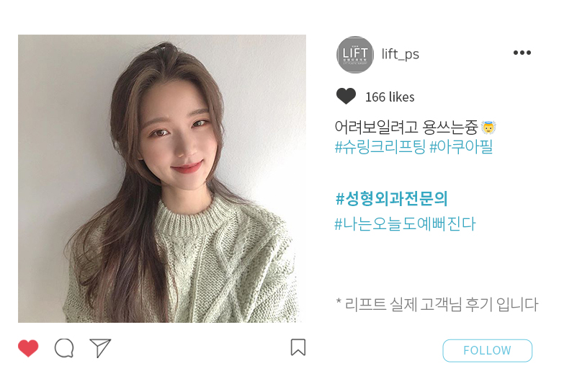Open bold hashtag #성형외과전문의
Viewport: 577px width, 392px height.
pyautogui.click(x=392, y=199)
